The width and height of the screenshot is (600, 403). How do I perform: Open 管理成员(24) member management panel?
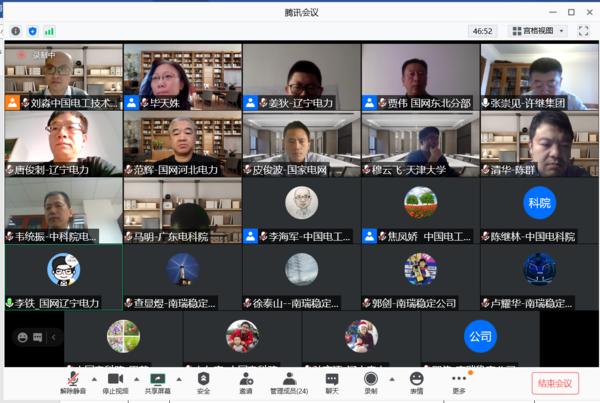click(x=288, y=381)
